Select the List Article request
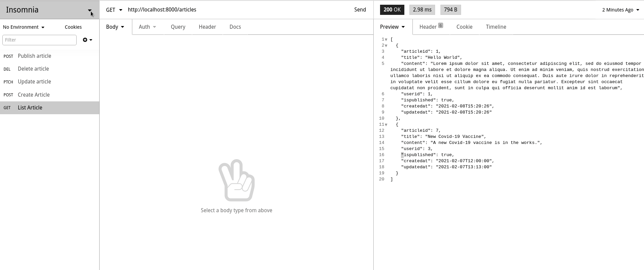The height and width of the screenshot is (270, 644). pos(50,108)
